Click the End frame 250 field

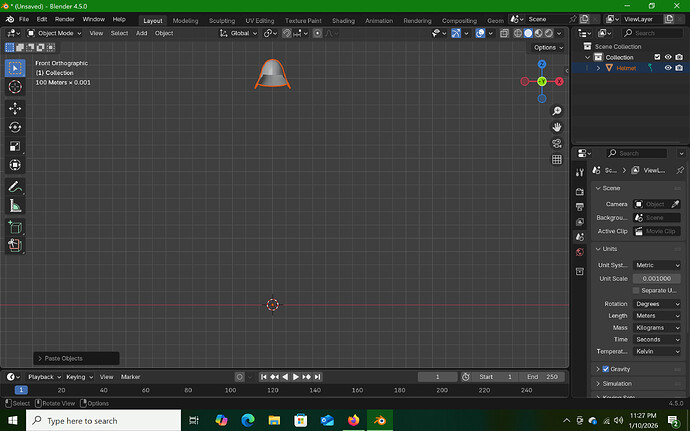(x=542, y=377)
